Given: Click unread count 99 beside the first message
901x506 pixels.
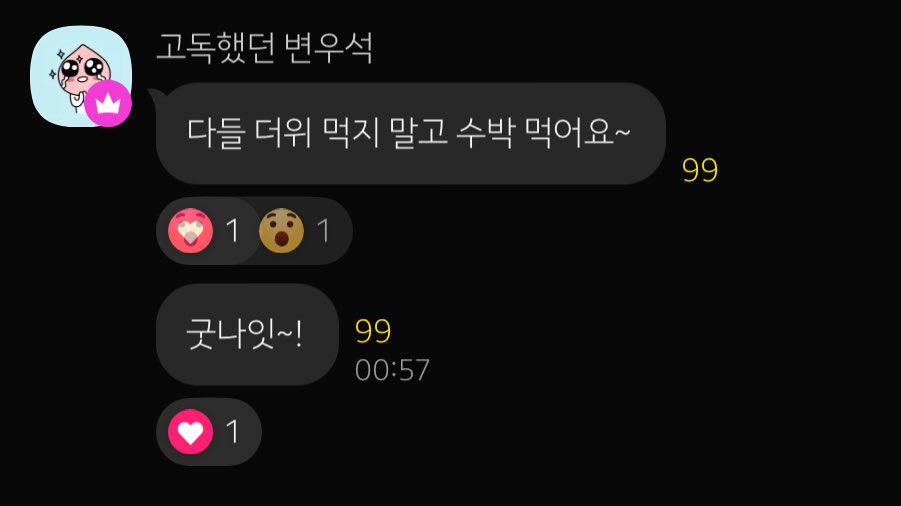Looking at the screenshot, I should tap(699, 170).
